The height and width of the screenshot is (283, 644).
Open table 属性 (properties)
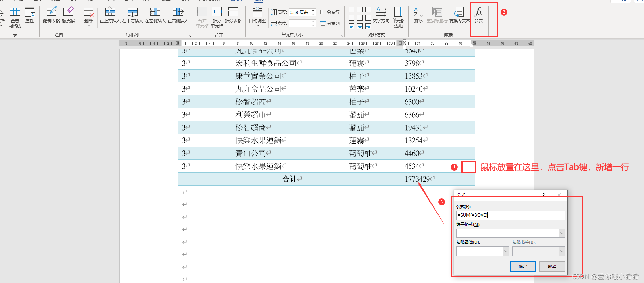click(30, 15)
